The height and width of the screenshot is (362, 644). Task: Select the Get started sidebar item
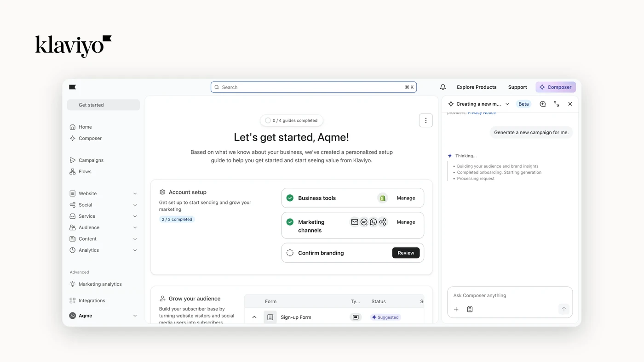coord(103,105)
